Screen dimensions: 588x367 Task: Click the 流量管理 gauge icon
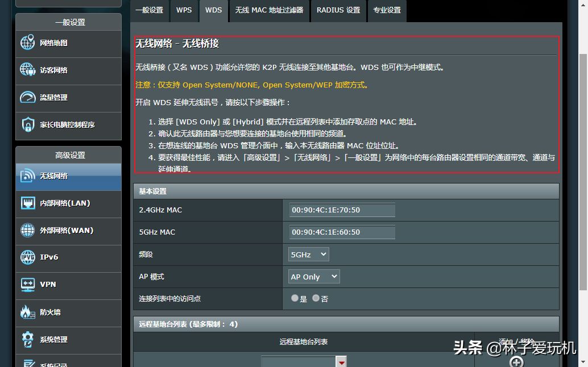[x=28, y=97]
